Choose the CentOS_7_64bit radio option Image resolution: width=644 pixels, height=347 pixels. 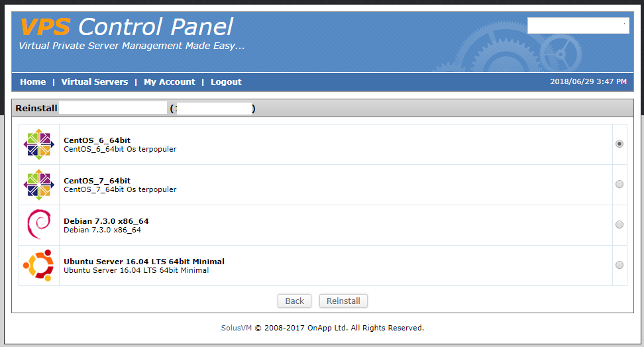click(x=619, y=184)
